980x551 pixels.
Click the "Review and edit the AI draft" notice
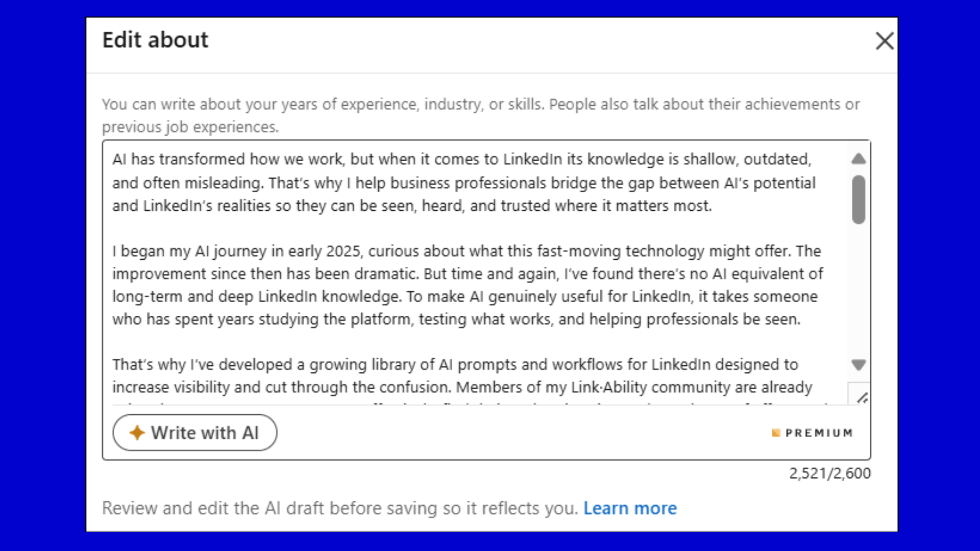click(x=339, y=508)
